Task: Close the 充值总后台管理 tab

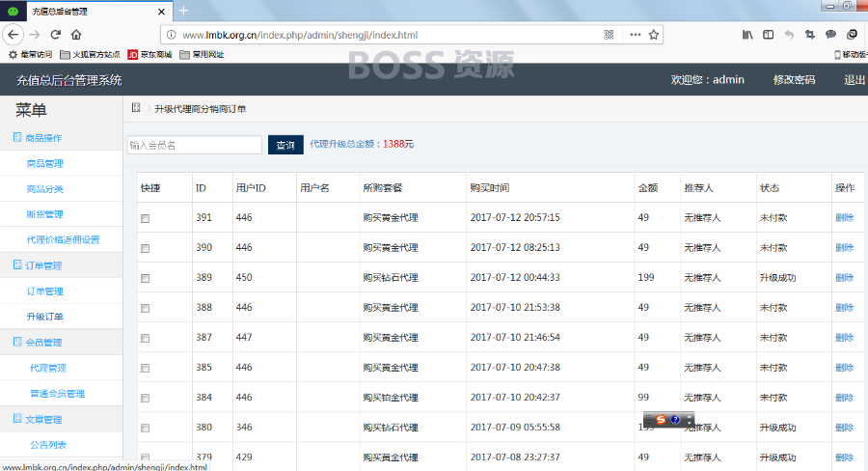Action: (x=161, y=11)
